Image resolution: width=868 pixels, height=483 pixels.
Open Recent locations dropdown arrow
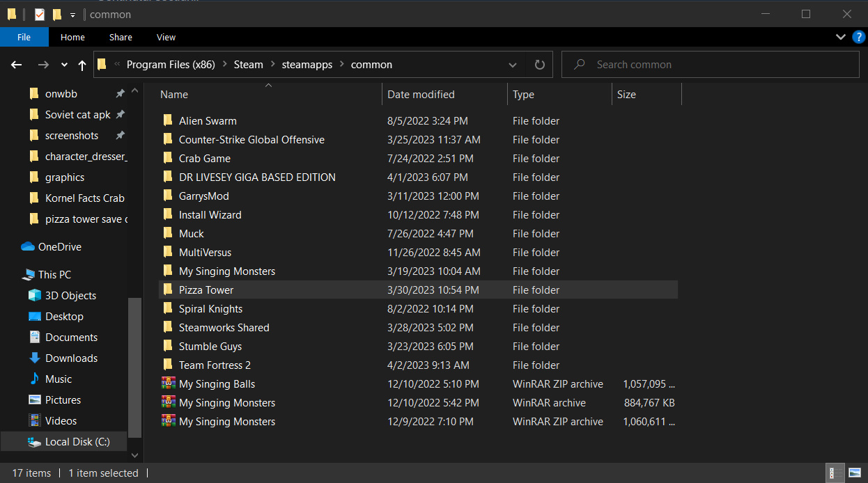click(64, 65)
